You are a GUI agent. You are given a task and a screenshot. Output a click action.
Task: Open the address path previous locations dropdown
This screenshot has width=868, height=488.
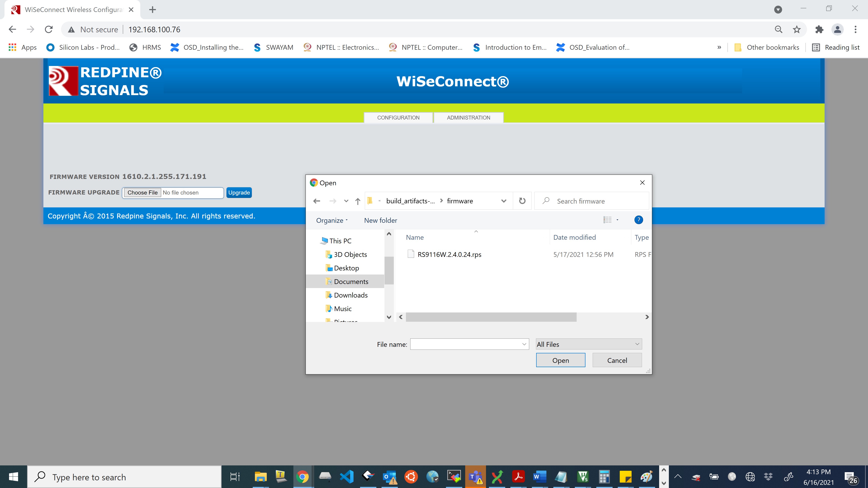503,201
